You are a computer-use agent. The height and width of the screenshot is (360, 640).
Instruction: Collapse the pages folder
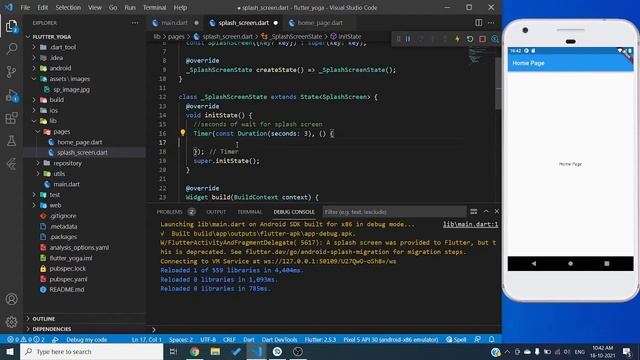tap(38, 131)
